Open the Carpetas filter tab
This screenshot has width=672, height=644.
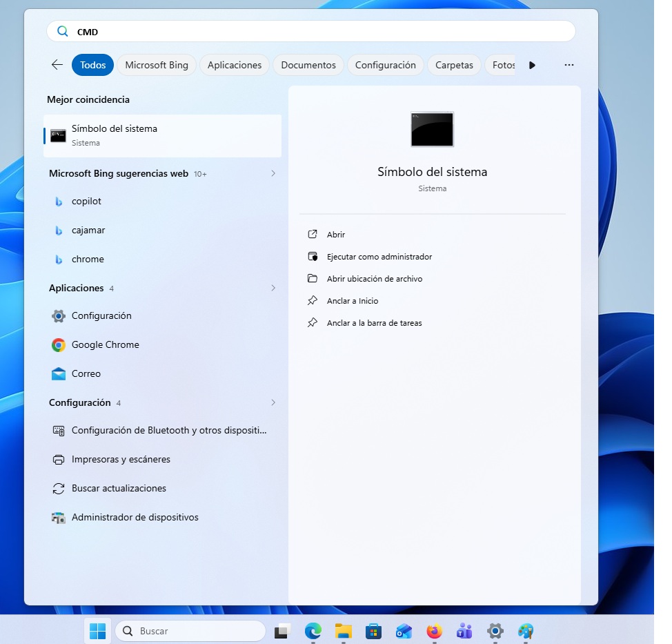pos(454,65)
